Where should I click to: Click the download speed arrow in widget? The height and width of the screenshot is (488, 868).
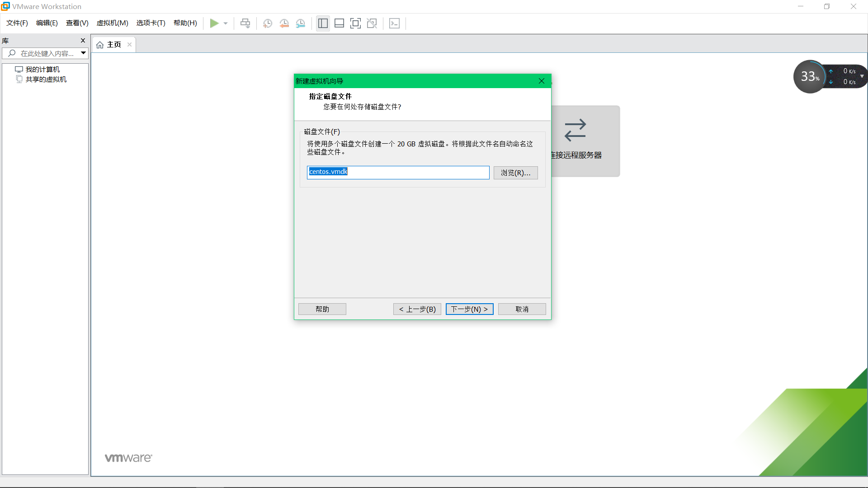(831, 82)
